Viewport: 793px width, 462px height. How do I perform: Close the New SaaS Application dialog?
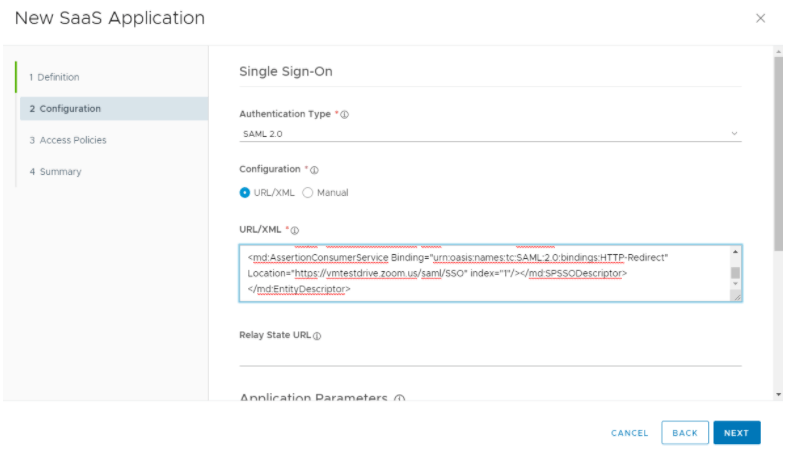tap(760, 18)
